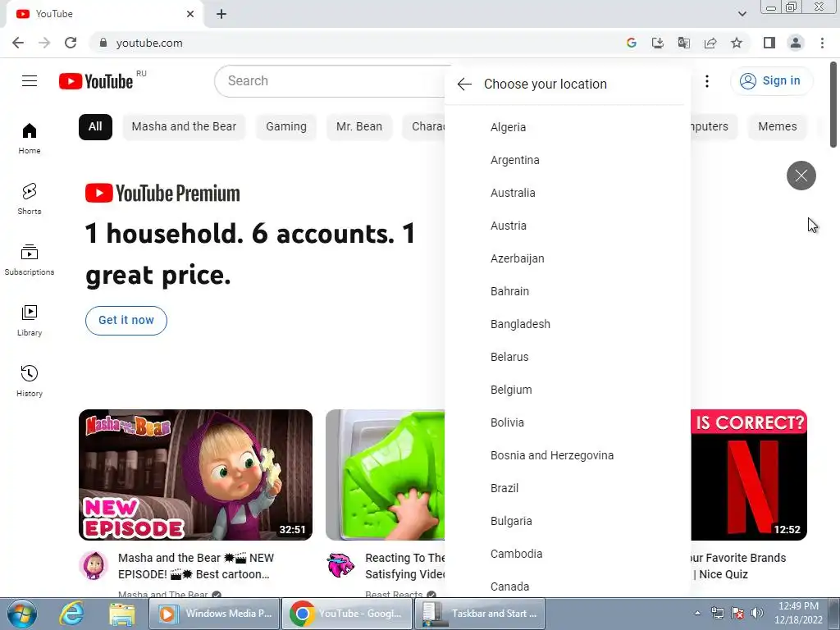
Task: Click the install app icon in the address bar
Action: [x=658, y=43]
